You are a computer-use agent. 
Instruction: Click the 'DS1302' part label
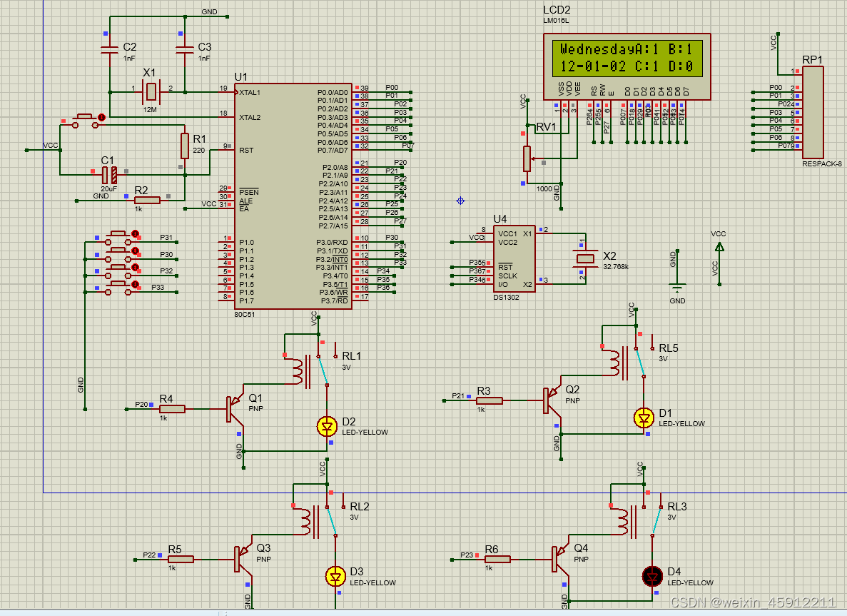506,297
